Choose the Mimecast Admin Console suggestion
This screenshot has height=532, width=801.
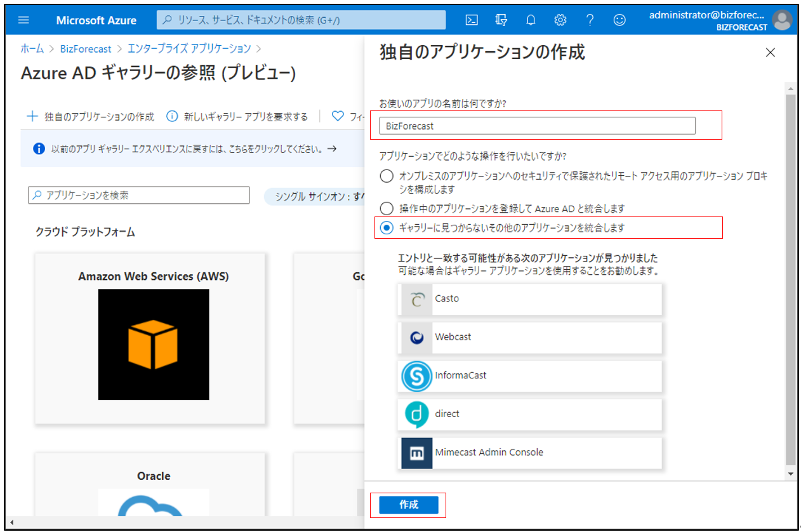tap(530, 453)
